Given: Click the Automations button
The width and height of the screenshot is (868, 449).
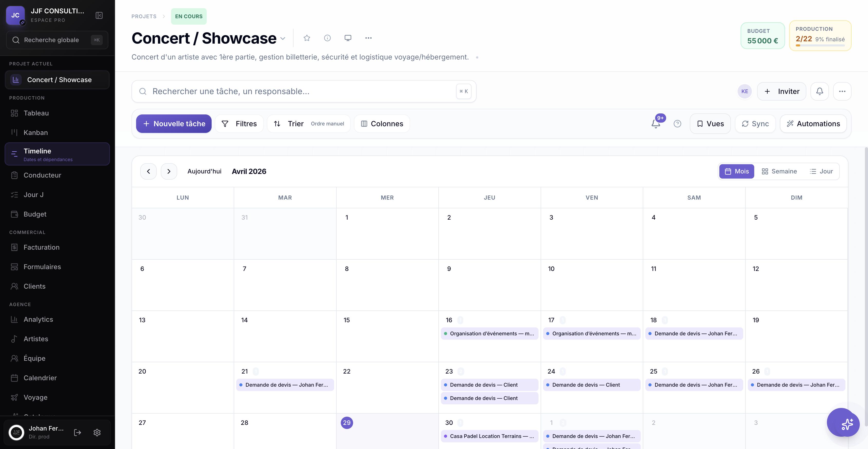Looking at the screenshot, I should 813,123.
